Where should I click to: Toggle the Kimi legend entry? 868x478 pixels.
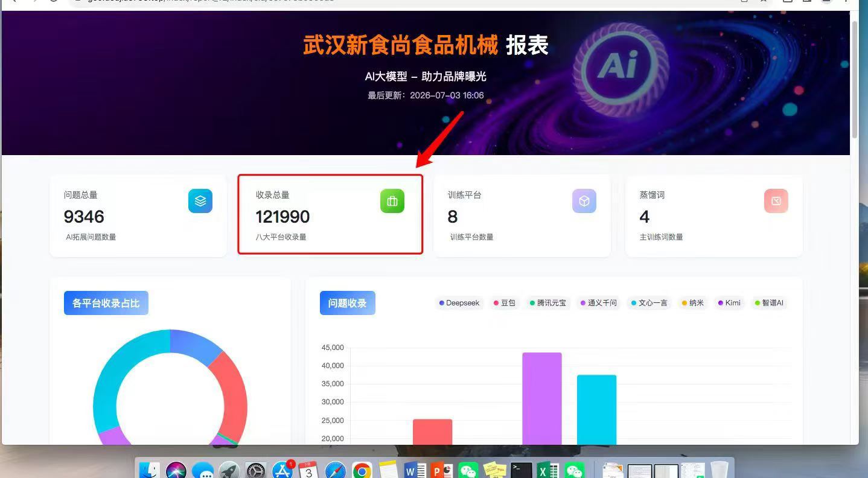(x=729, y=303)
